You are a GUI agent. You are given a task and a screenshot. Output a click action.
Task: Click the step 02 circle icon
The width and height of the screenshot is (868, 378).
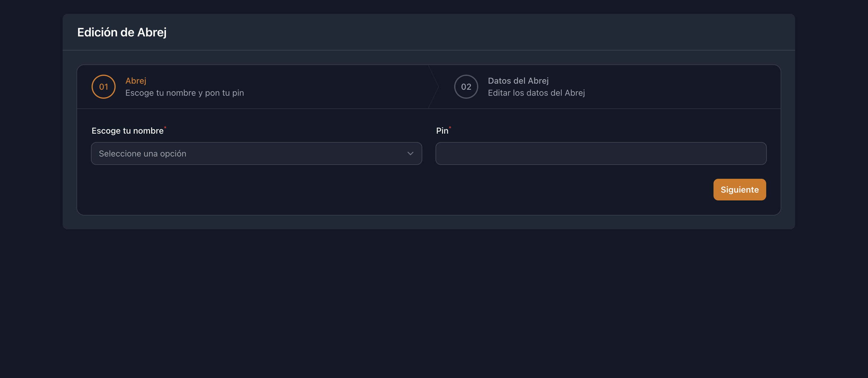tap(466, 87)
